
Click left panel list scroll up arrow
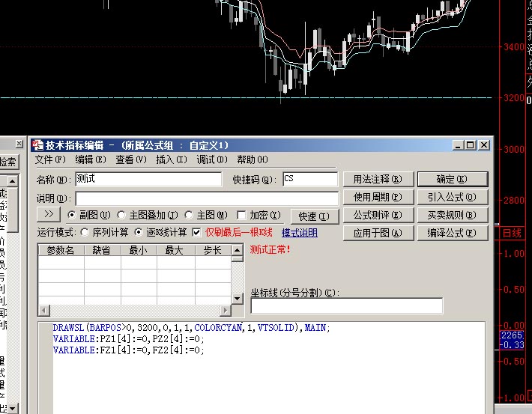12,181
